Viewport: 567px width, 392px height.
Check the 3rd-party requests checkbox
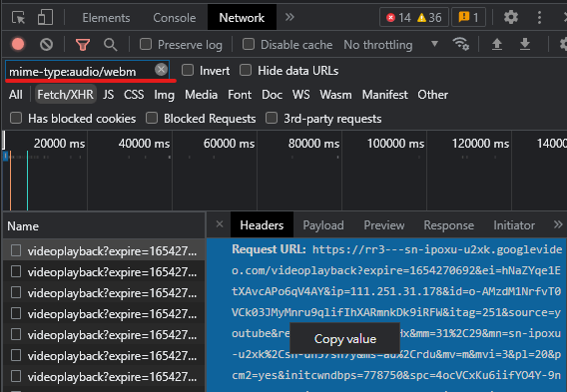coord(272,118)
